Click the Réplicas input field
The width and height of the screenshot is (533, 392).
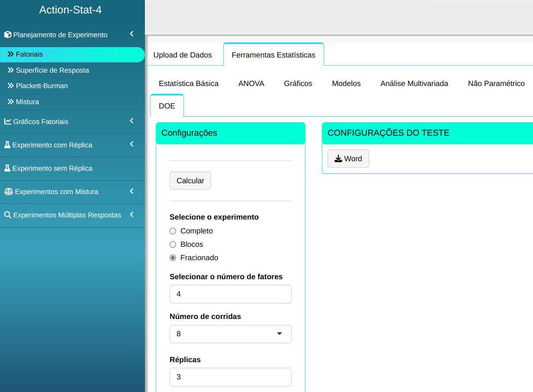(230, 377)
